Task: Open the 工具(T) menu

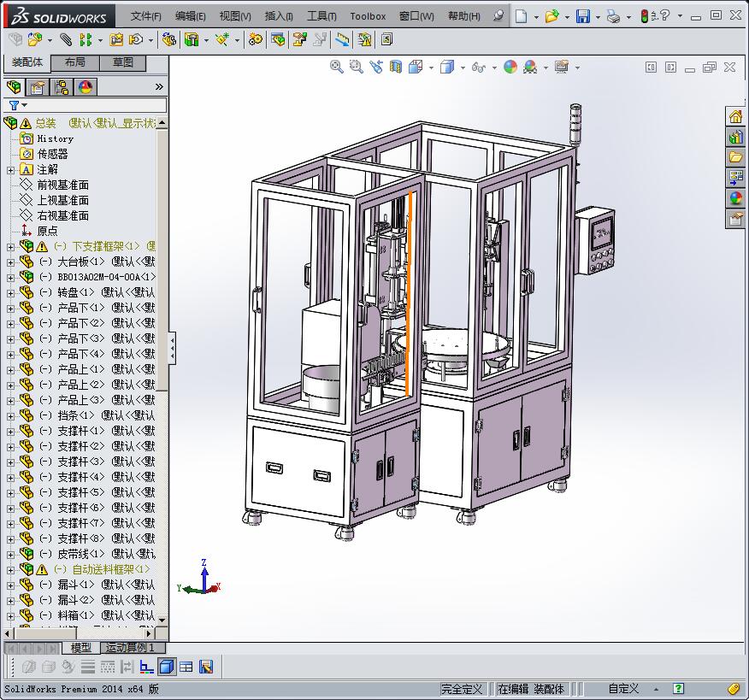Action: pyautogui.click(x=321, y=16)
